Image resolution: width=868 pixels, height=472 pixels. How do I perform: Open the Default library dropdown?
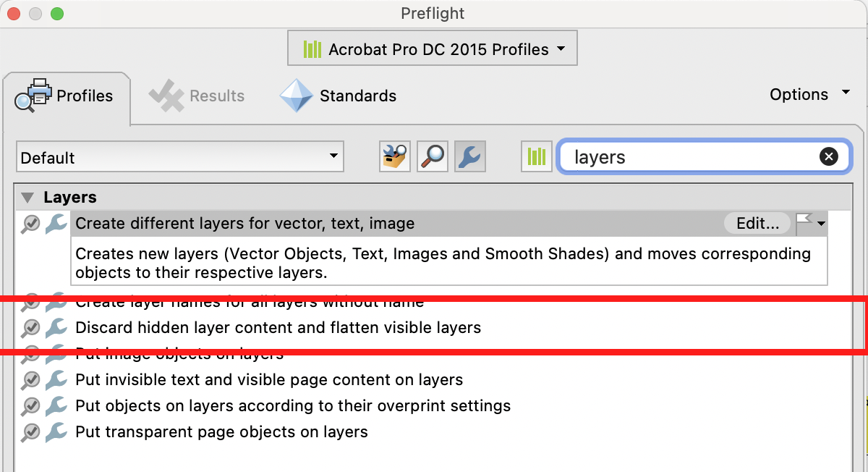[x=180, y=157]
